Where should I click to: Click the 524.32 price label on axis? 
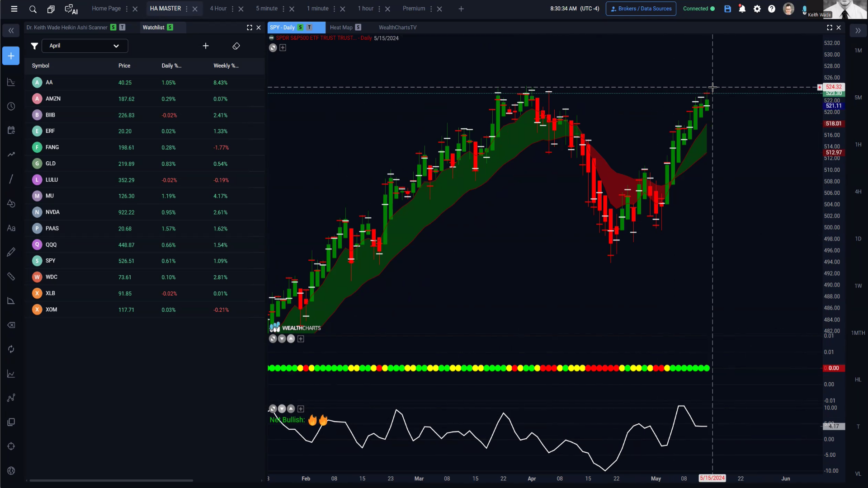[x=833, y=87]
